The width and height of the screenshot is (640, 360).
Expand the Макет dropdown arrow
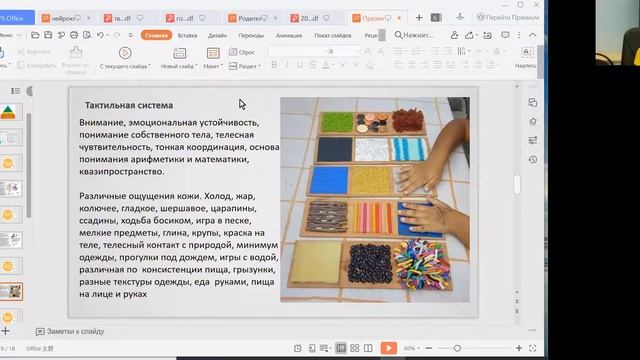tap(222, 66)
